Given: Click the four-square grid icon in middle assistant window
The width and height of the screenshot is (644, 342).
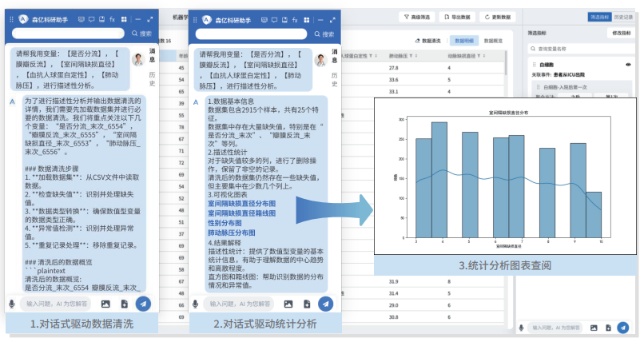Looking at the screenshot, I should (306, 20).
